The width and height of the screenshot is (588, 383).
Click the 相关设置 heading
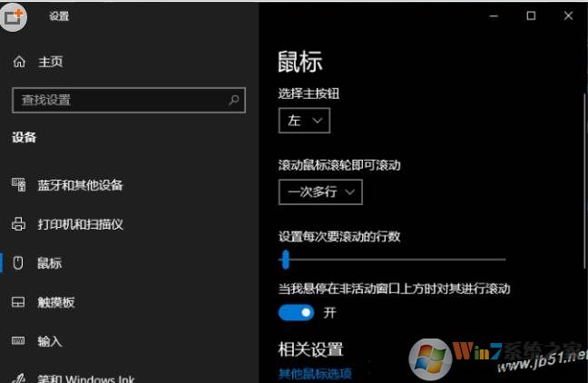click(310, 349)
